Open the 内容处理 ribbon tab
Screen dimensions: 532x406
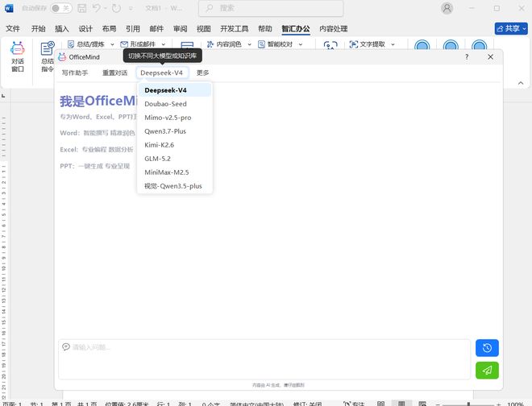[334, 29]
